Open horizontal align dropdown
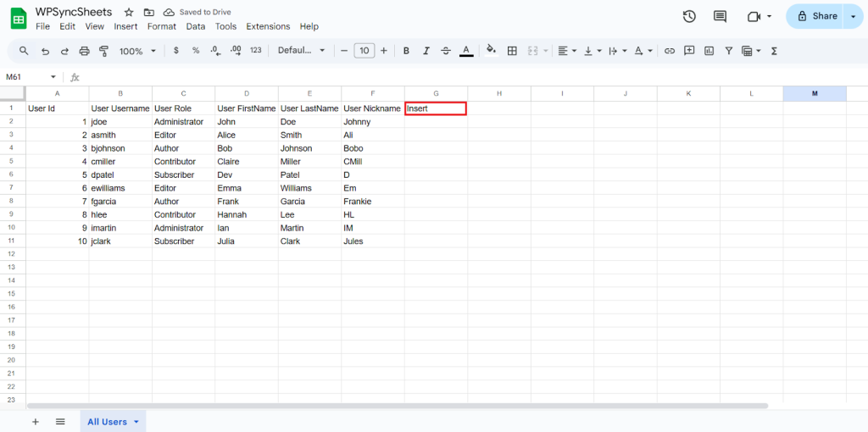Image resolution: width=868 pixels, height=432 pixels. [567, 51]
